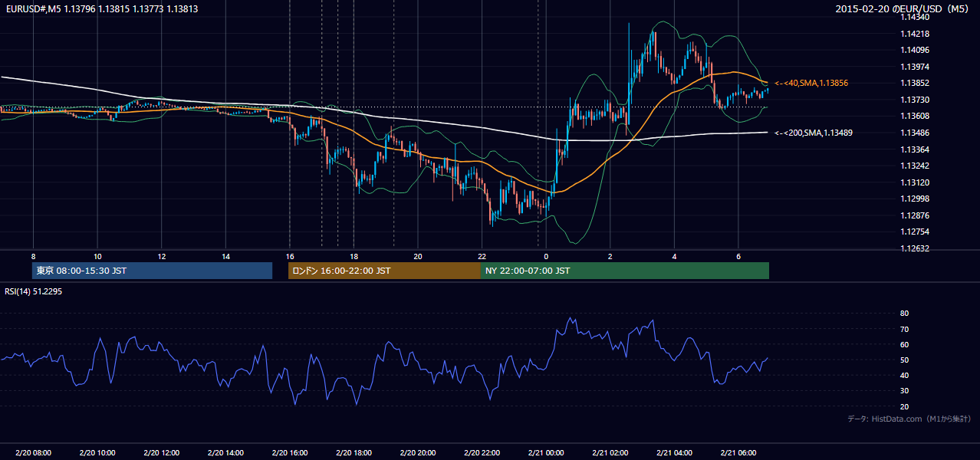
Task: Click hour marker 14 under the price chart
Action: point(225,256)
